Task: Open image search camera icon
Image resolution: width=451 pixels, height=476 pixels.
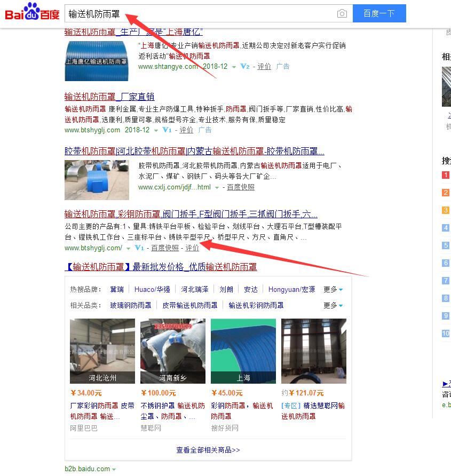Action: [x=342, y=14]
